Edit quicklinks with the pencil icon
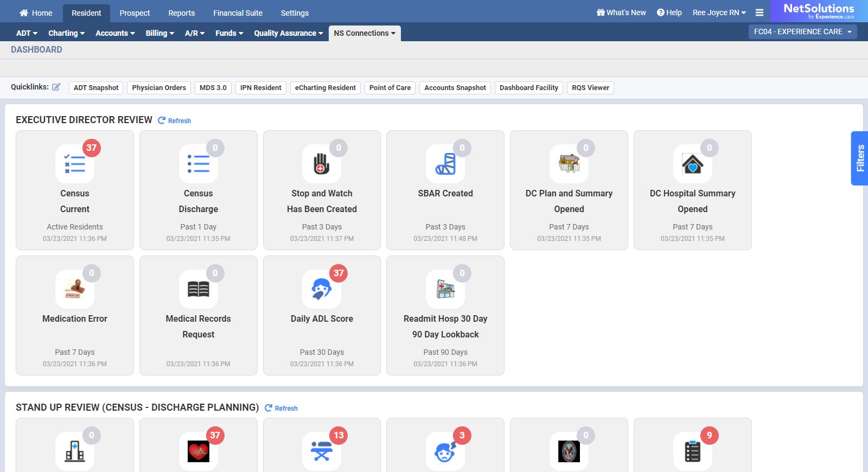This screenshot has height=472, width=868. 56,87
